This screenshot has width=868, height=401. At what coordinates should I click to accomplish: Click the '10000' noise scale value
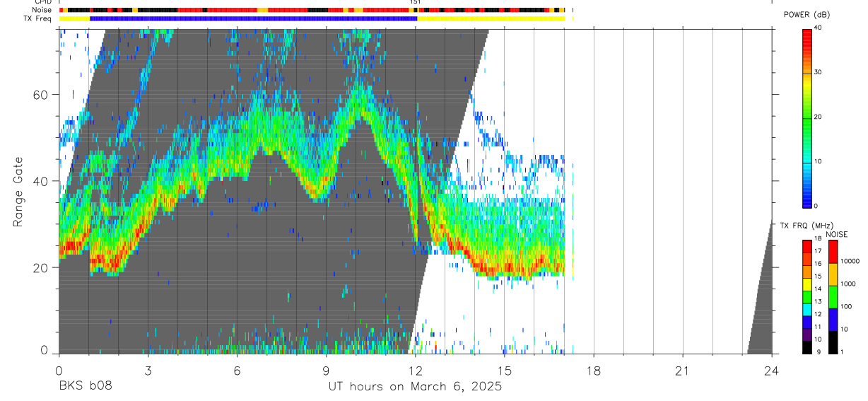[x=851, y=260]
